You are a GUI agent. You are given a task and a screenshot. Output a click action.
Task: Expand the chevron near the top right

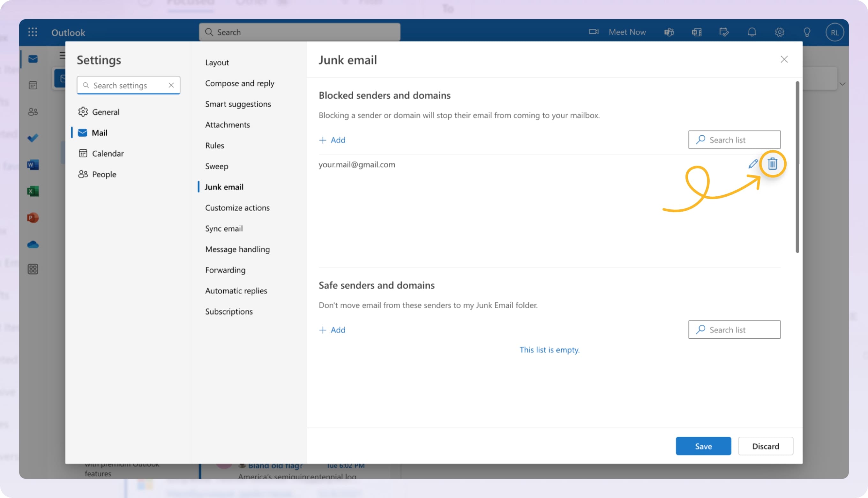(x=843, y=83)
